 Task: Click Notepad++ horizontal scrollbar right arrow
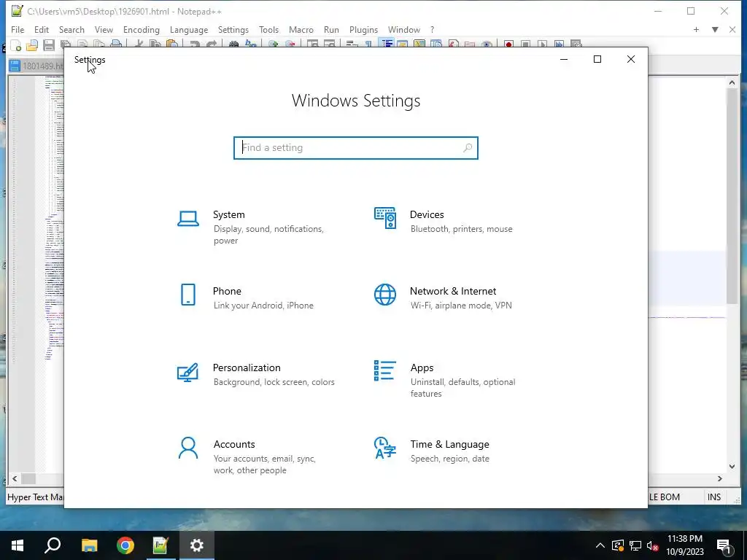pos(719,478)
